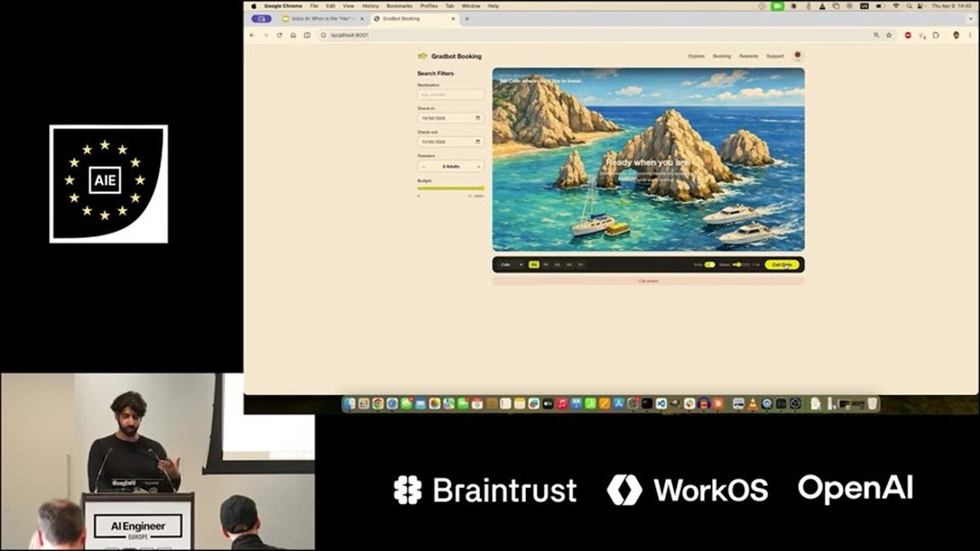Bookmark this page with the star icon
The image size is (980, 551).
(x=889, y=35)
